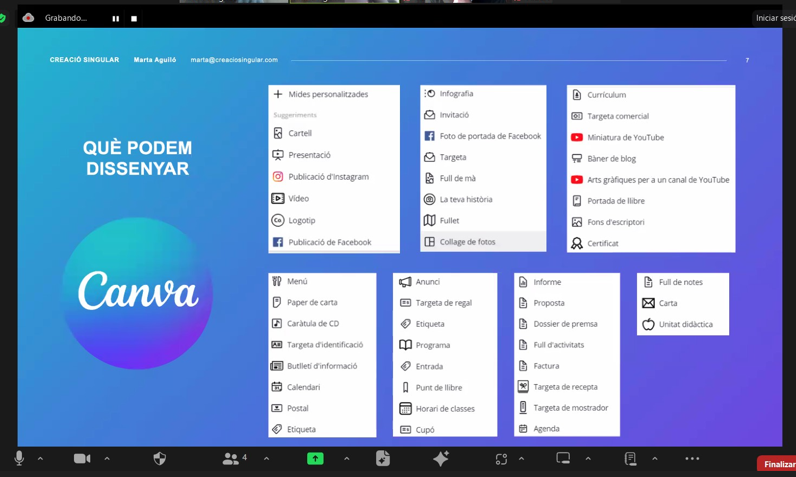Image resolution: width=796 pixels, height=477 pixels.
Task: Choose Cartell from the list
Action: tap(292, 133)
